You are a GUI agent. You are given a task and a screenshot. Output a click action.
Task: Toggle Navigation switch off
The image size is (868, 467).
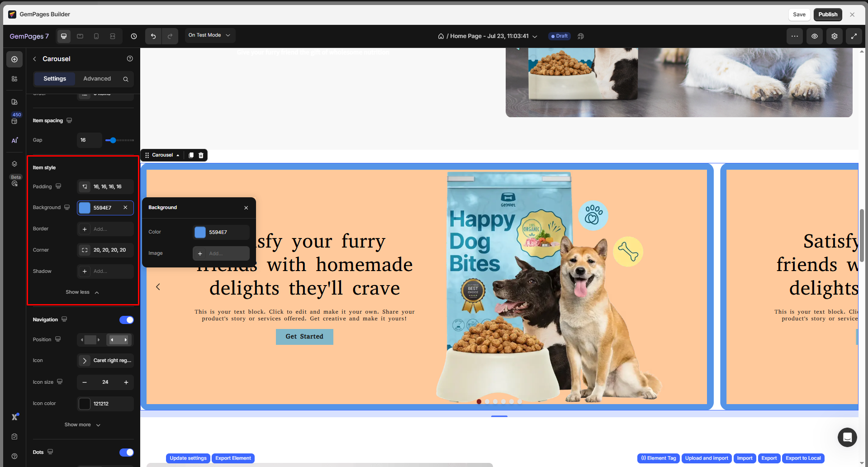click(127, 320)
